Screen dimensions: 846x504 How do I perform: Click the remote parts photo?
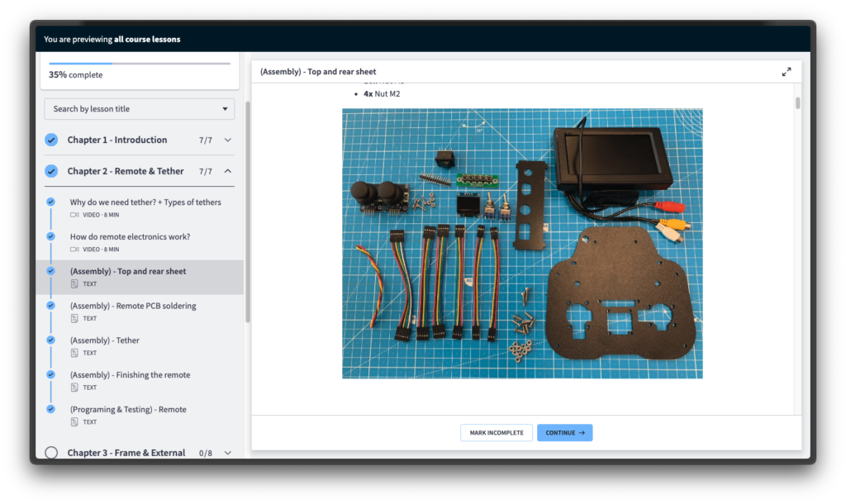pyautogui.click(x=522, y=244)
